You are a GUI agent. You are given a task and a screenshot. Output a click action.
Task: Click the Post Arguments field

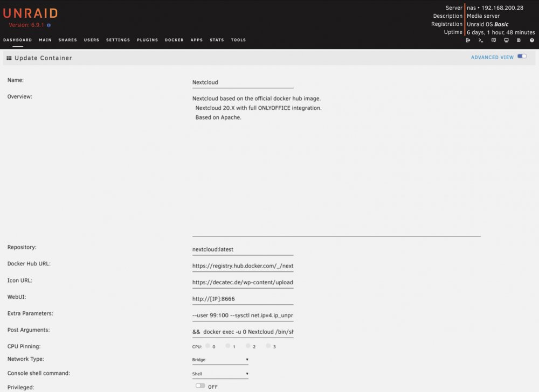coord(243,332)
